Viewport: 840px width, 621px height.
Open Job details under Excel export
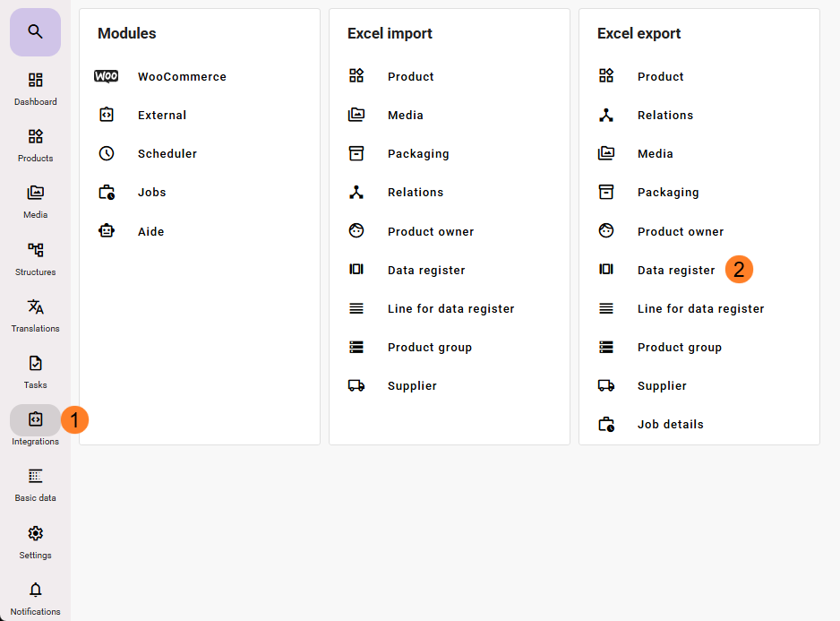(670, 425)
